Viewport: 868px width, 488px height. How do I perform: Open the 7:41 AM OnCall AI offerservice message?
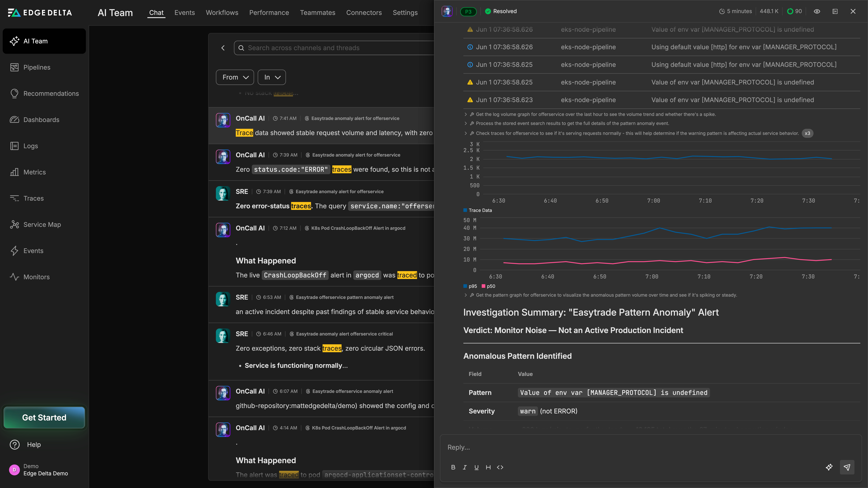321,126
